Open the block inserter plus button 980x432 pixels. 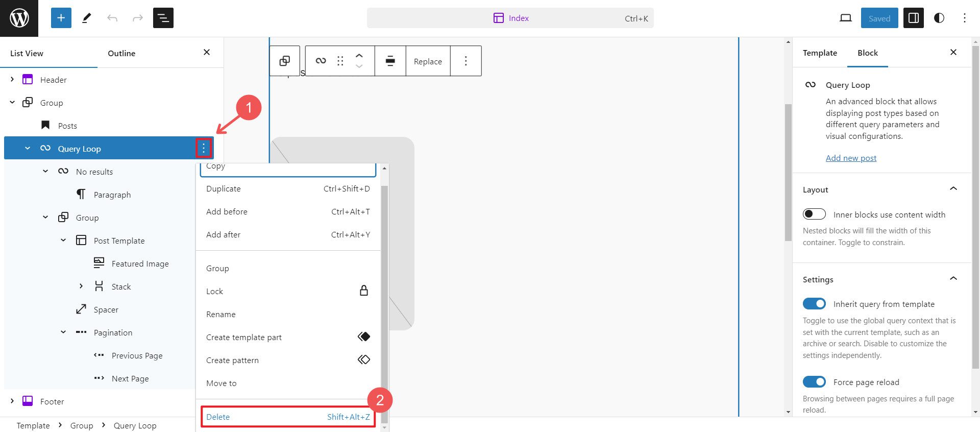[x=61, y=18]
